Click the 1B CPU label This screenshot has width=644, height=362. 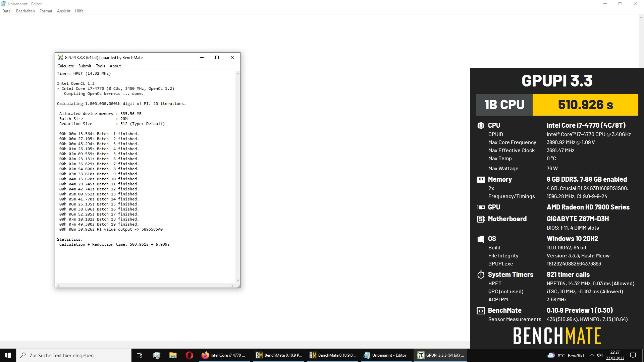tap(504, 105)
